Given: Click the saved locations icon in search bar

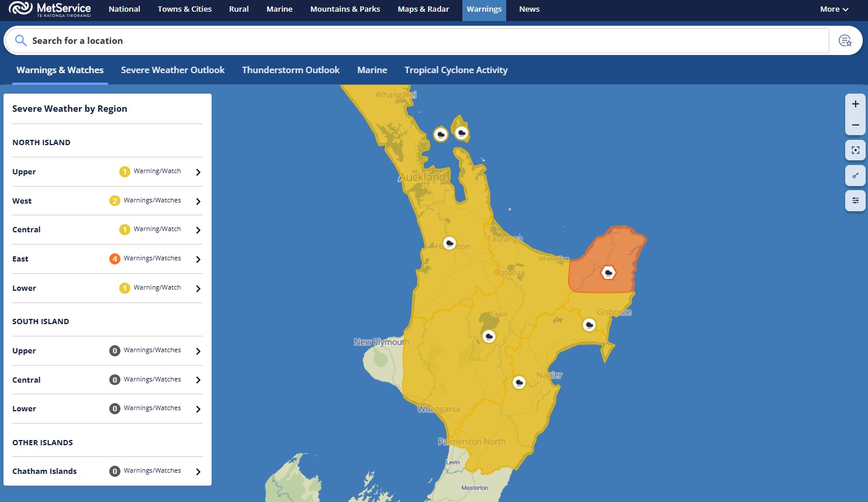Looking at the screenshot, I should pyautogui.click(x=845, y=40).
